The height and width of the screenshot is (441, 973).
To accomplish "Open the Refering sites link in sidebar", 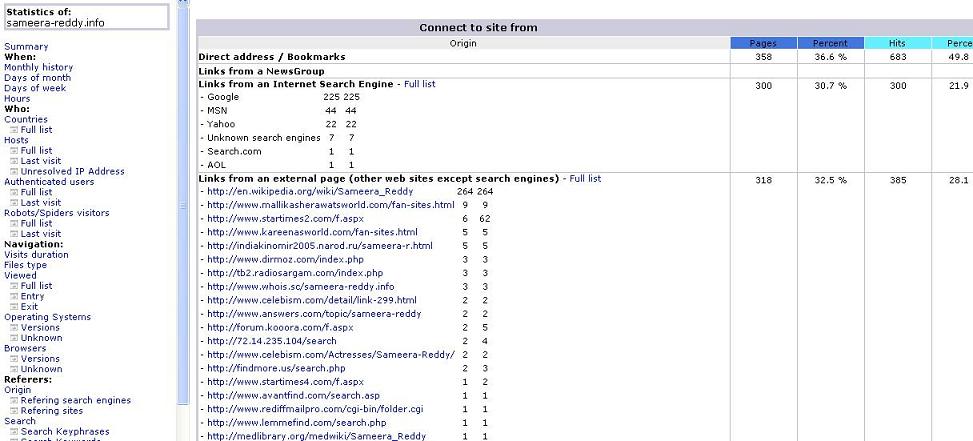I will click(x=52, y=410).
